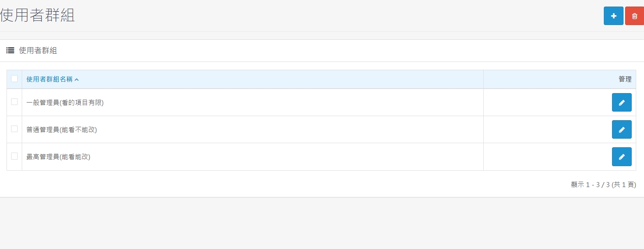The height and width of the screenshot is (249, 644).
Task: Click the 管理 column header
Action: point(625,79)
